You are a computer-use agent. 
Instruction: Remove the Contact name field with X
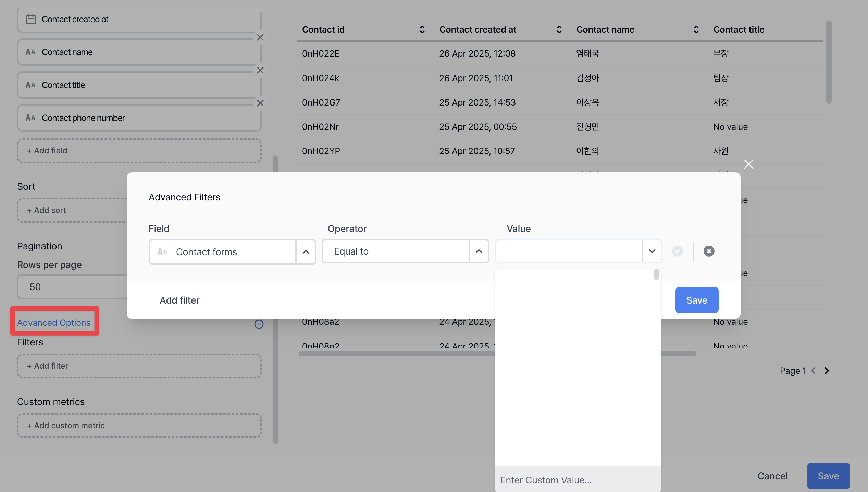pyautogui.click(x=260, y=37)
